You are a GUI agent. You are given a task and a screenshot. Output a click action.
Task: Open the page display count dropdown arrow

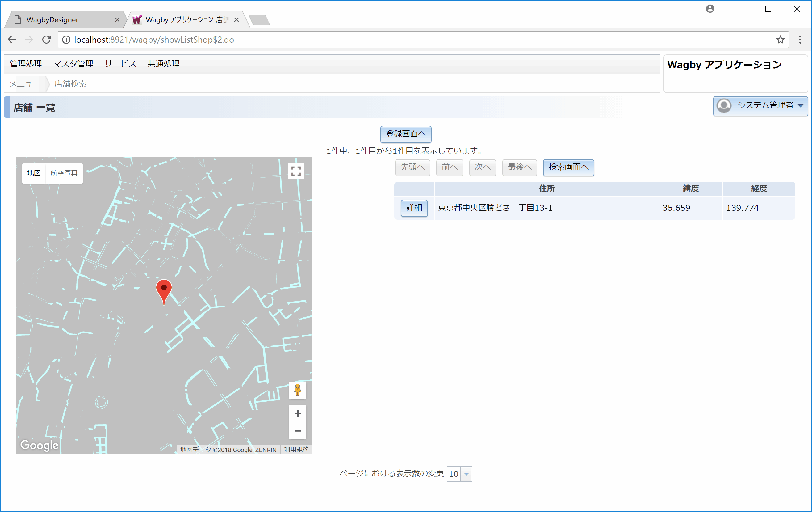467,474
